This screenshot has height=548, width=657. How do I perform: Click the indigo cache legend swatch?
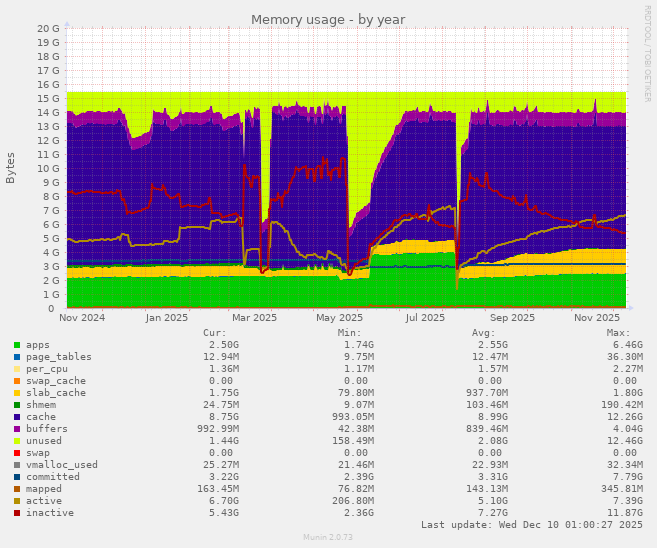17,417
